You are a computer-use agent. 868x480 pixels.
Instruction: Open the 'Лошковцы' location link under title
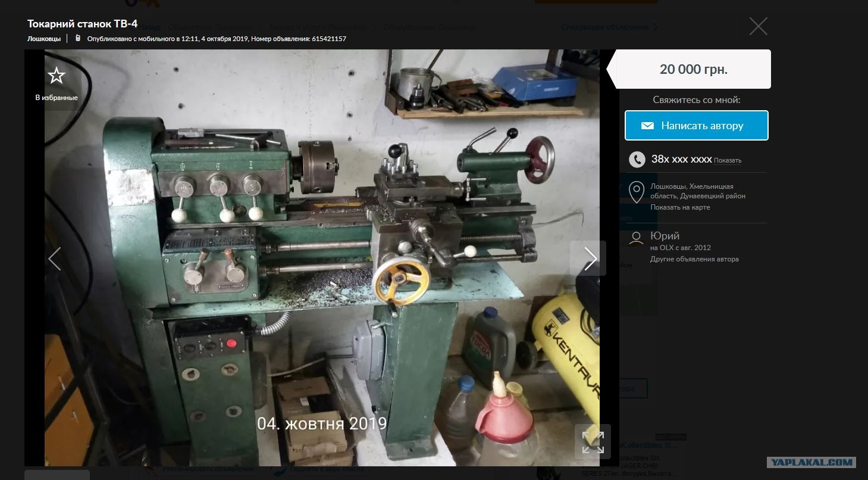(44, 39)
